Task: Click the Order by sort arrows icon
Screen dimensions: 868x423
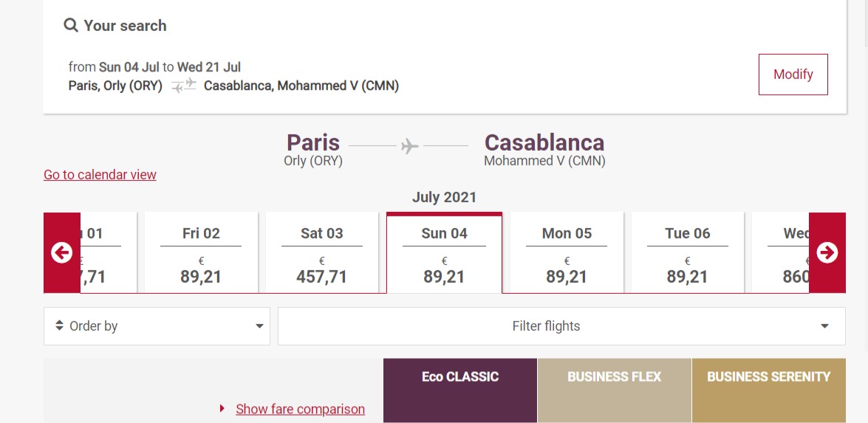Action: tap(60, 326)
